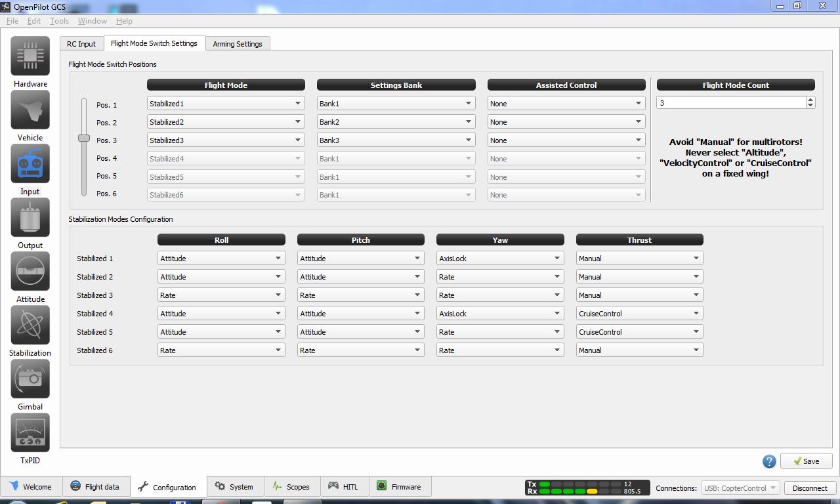Image resolution: width=840 pixels, height=504 pixels.
Task: Open Pos. 2 Flight Mode dropdown
Action: [226, 122]
